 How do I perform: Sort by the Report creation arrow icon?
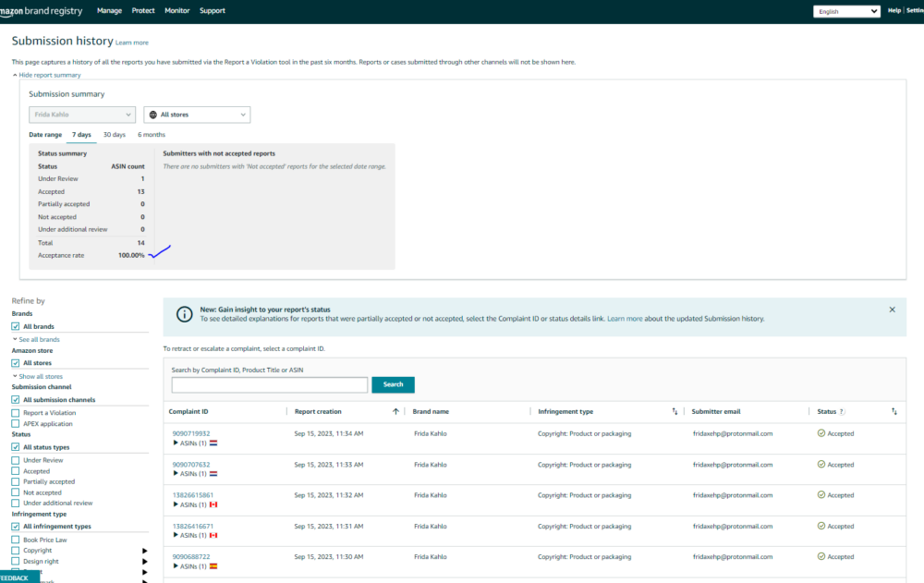point(395,411)
